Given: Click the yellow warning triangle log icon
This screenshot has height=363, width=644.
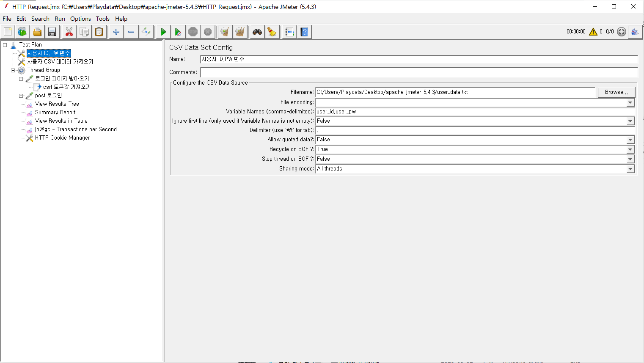Looking at the screenshot, I should click(593, 32).
